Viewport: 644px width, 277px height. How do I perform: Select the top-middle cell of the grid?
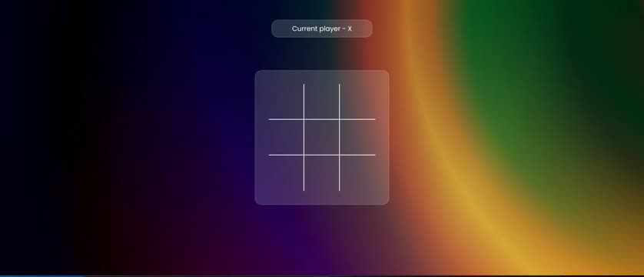coord(321,102)
